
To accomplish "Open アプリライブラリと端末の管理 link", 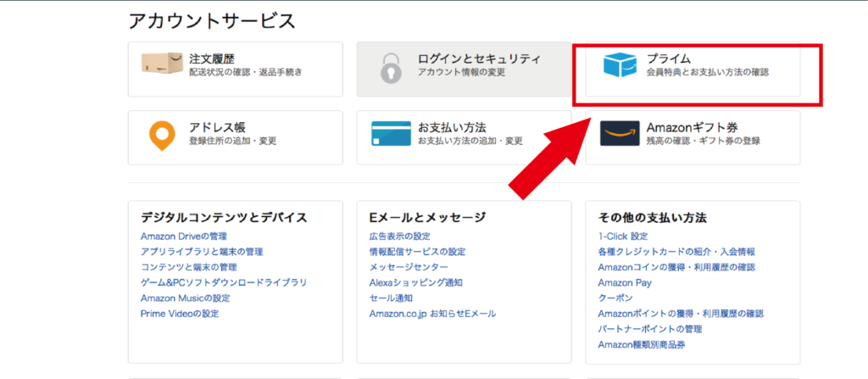I will pos(202,252).
